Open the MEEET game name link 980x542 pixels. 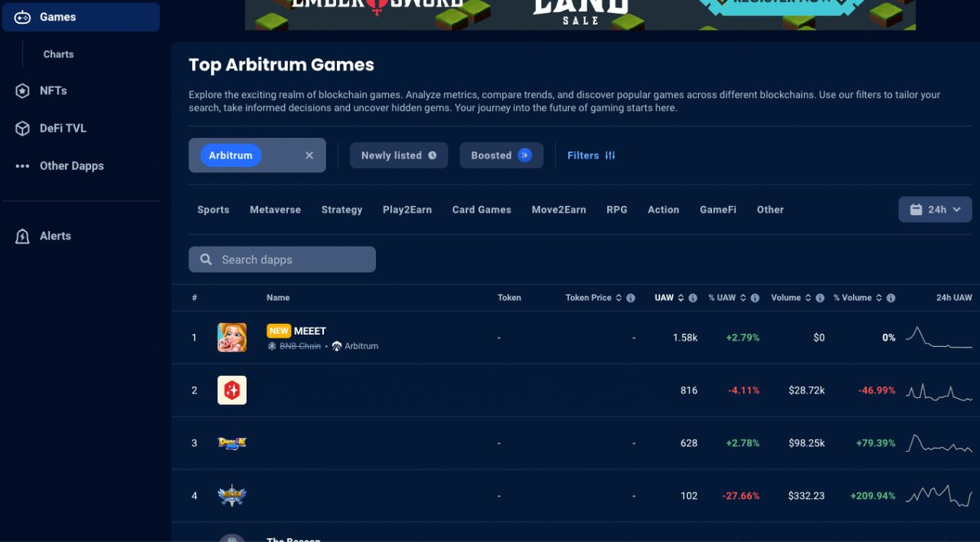tap(310, 331)
